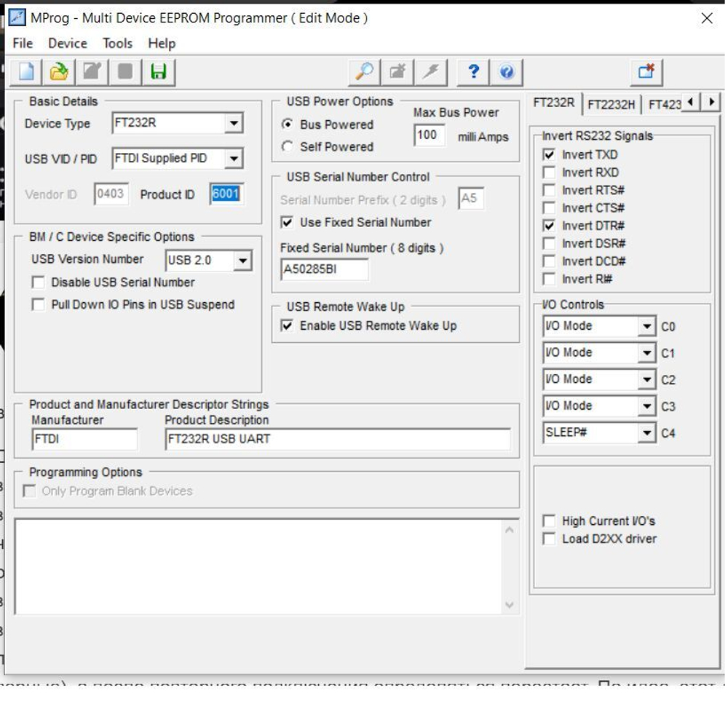This screenshot has width=728, height=728.
Task: Click the New file toolbar icon
Action: coord(26,72)
